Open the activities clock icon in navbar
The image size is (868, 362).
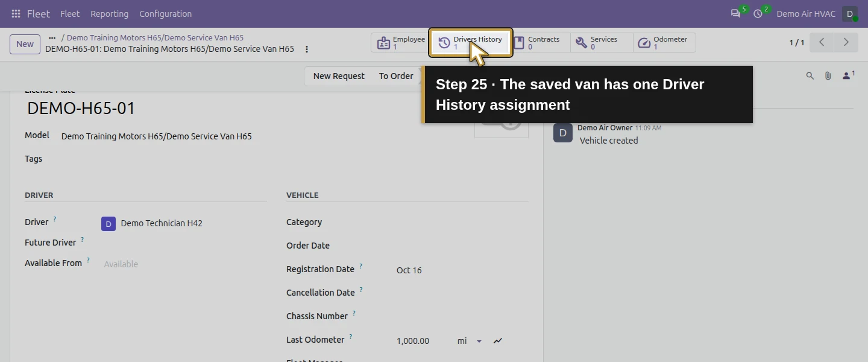point(758,13)
